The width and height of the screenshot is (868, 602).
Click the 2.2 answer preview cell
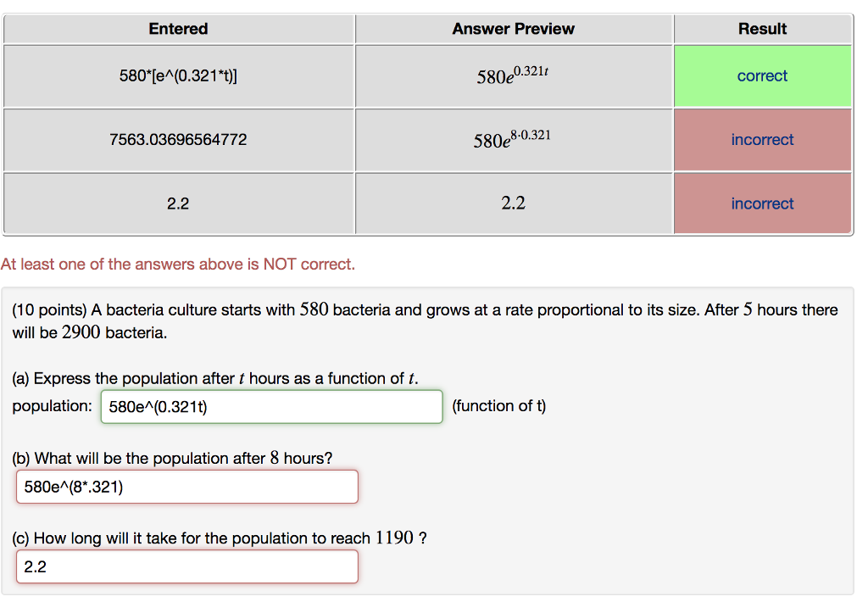513,203
